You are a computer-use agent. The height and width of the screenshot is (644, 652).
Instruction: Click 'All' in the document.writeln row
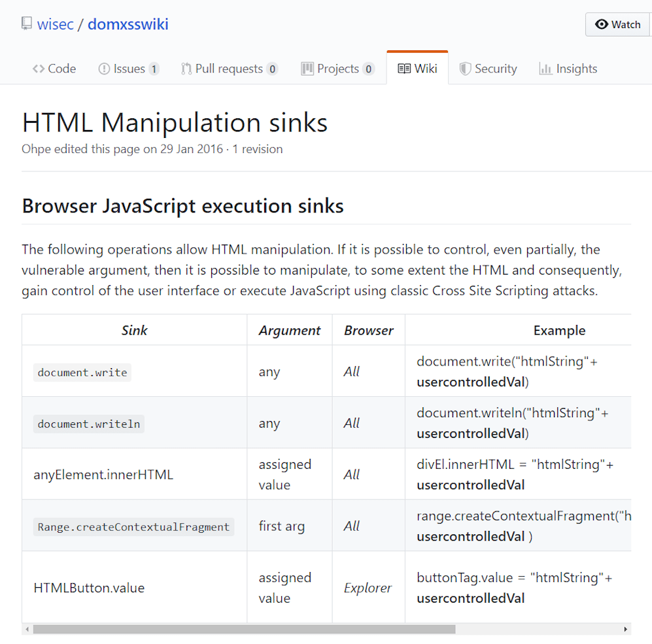click(x=351, y=423)
